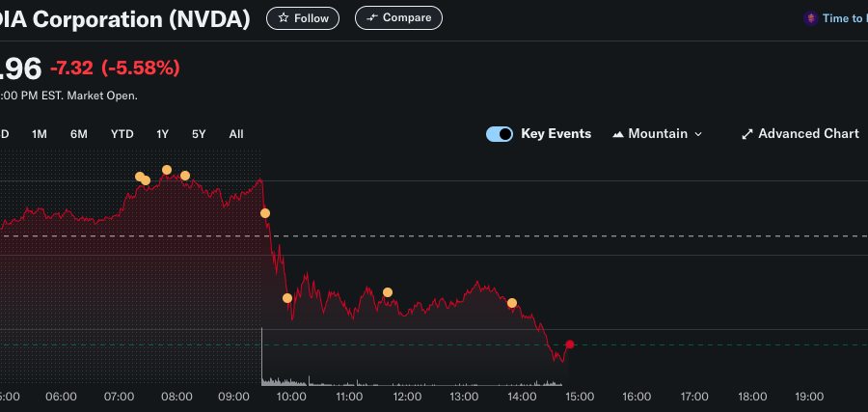Select the key event dot after 08:00
This screenshot has height=412, width=868.
[x=185, y=176]
